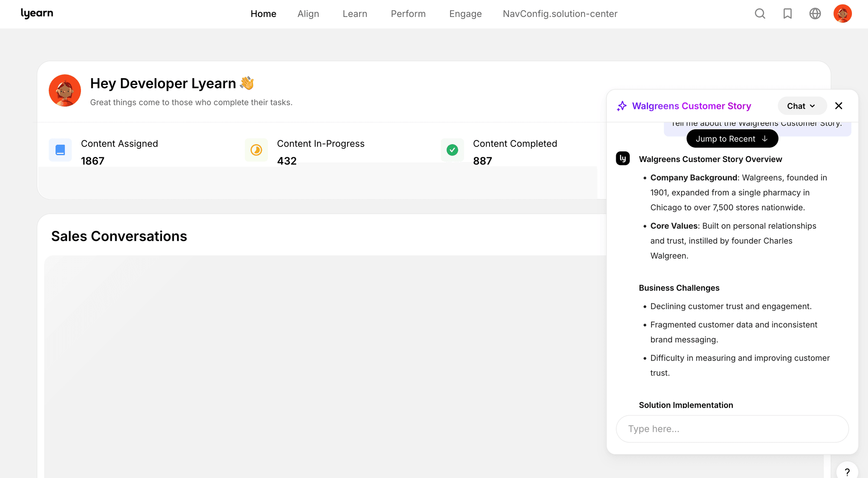Open the Engage menu

coord(465,14)
